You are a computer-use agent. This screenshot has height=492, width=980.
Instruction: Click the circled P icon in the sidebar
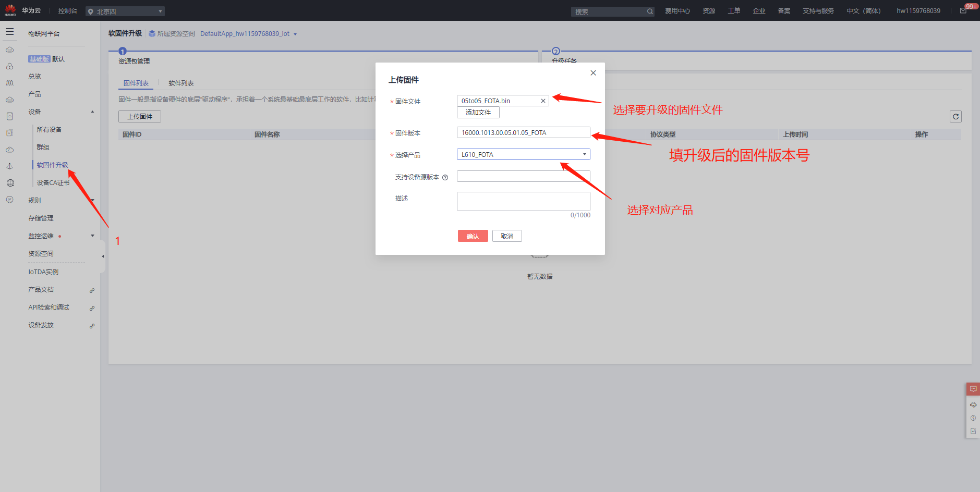[10, 200]
